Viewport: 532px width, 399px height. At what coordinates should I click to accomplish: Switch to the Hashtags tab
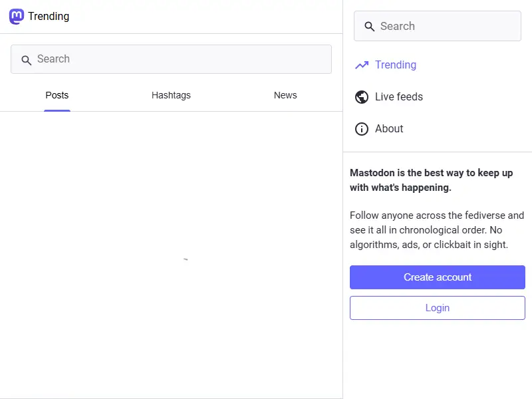[171, 95]
